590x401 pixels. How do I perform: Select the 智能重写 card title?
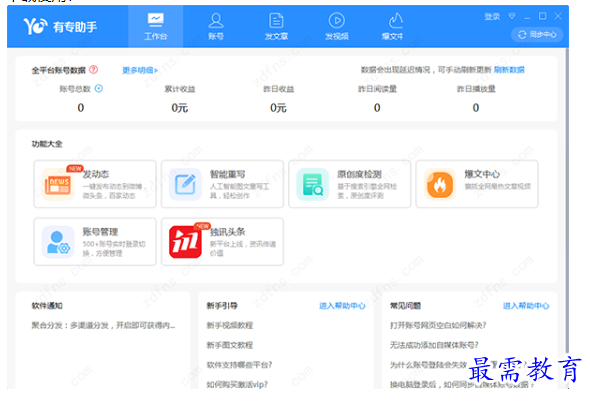[227, 174]
